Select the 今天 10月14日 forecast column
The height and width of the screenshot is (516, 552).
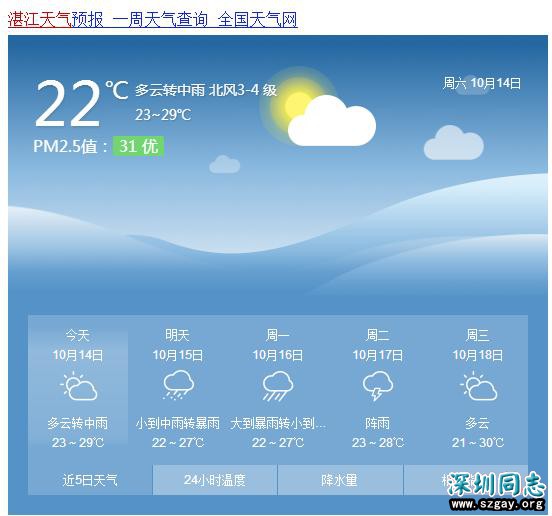pyautogui.click(x=78, y=389)
